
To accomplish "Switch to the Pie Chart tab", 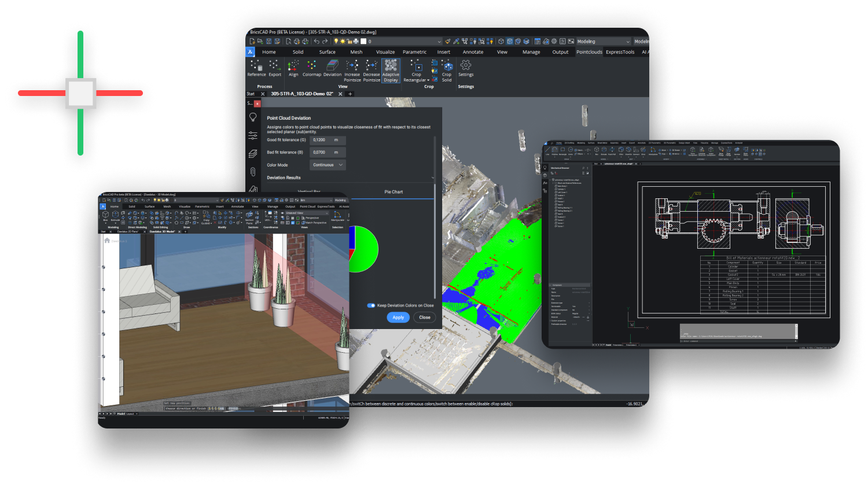I will 393,192.
